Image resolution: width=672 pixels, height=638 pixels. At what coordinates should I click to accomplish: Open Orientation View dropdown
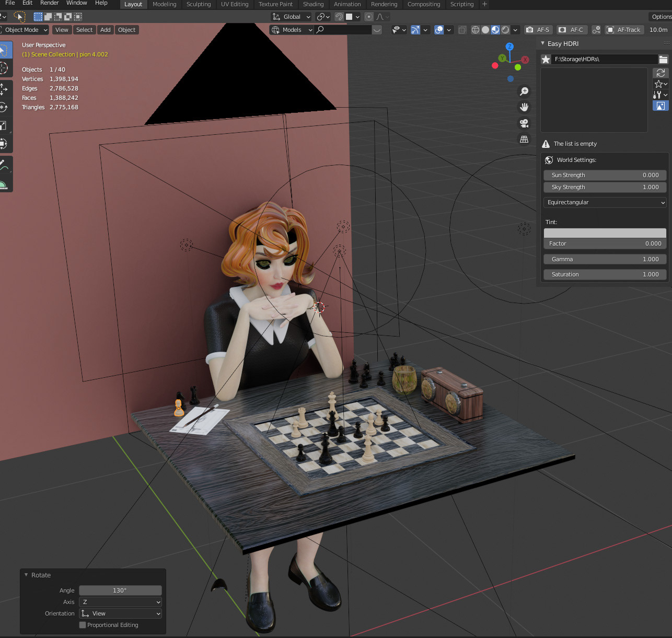(x=120, y=613)
